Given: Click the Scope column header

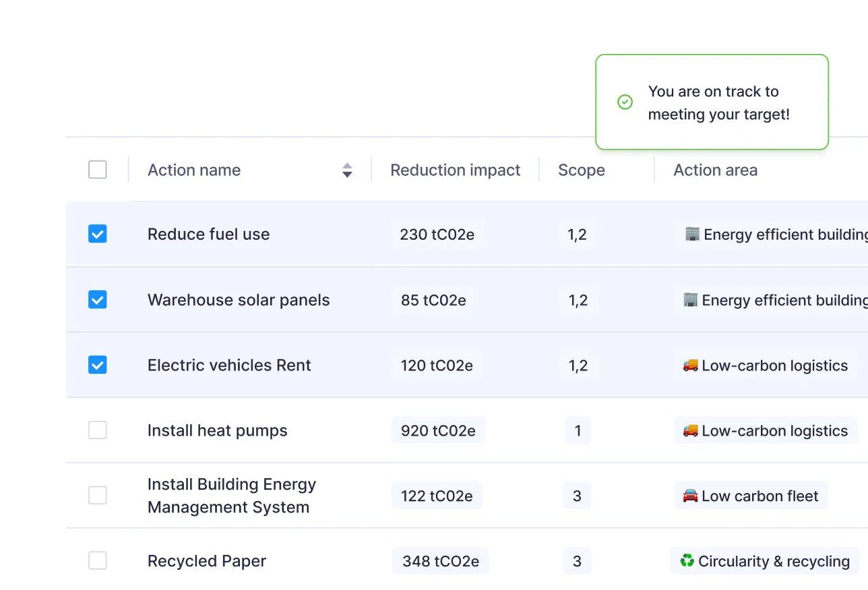Looking at the screenshot, I should [x=581, y=170].
